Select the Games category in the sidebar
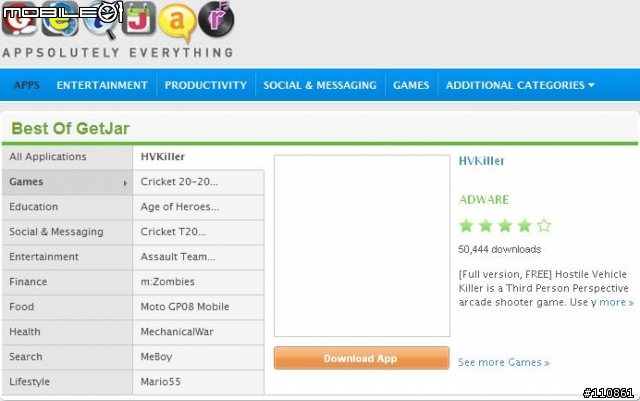640x401 pixels. pos(67,182)
